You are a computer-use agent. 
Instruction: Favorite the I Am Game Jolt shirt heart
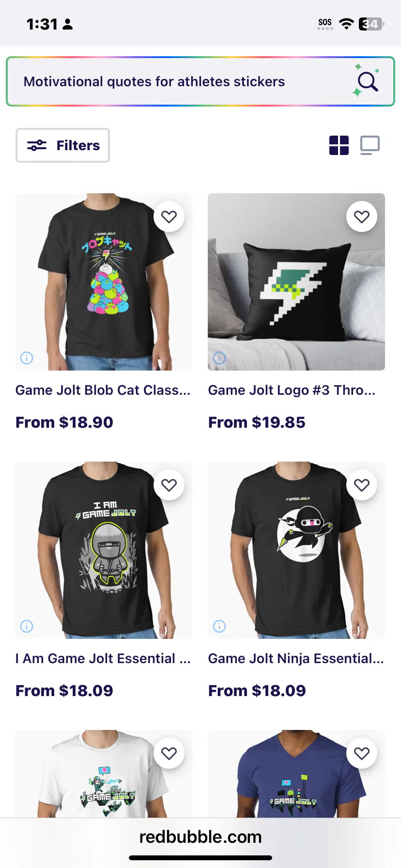(169, 485)
